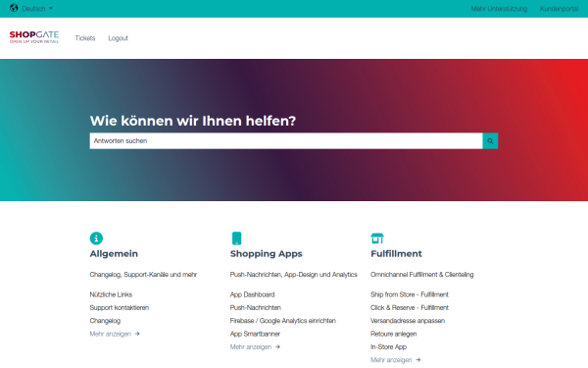Open Versandadresse anpassen article
The height and width of the screenshot is (368, 588).
coord(408,321)
